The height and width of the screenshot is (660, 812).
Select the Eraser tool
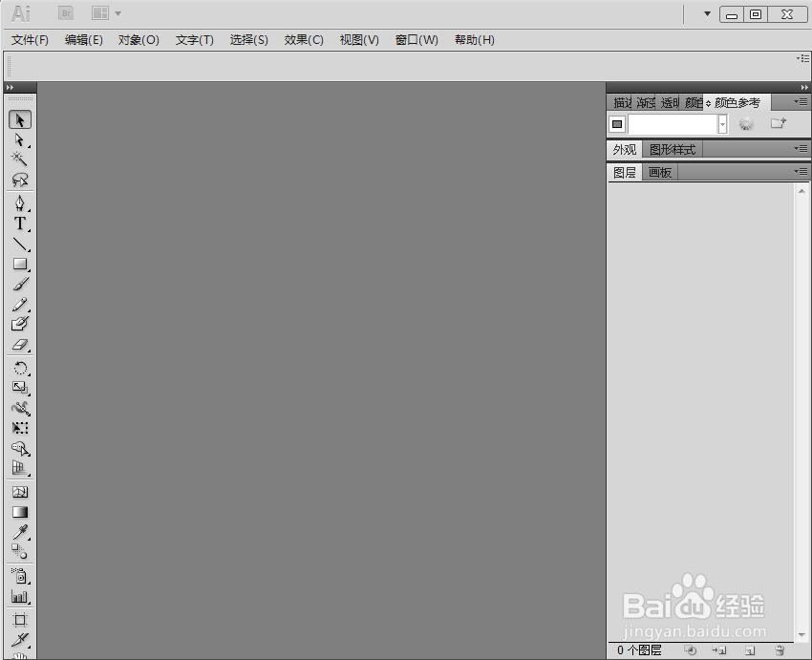point(20,345)
